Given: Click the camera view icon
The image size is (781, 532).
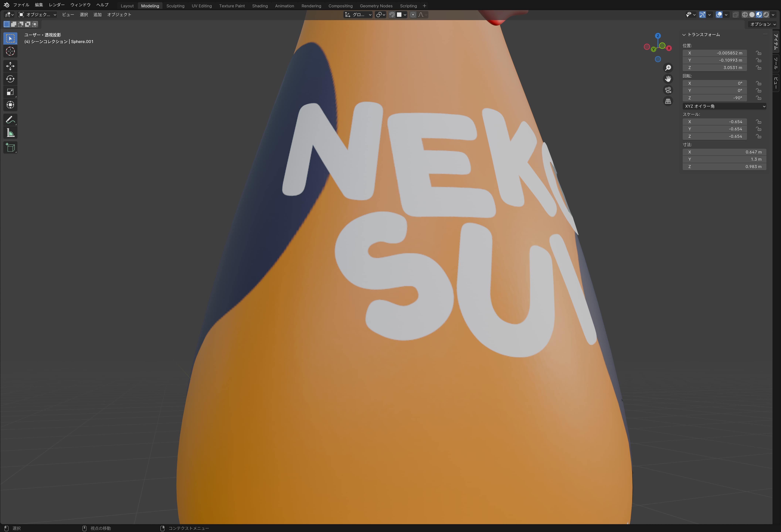Looking at the screenshot, I should [668, 90].
